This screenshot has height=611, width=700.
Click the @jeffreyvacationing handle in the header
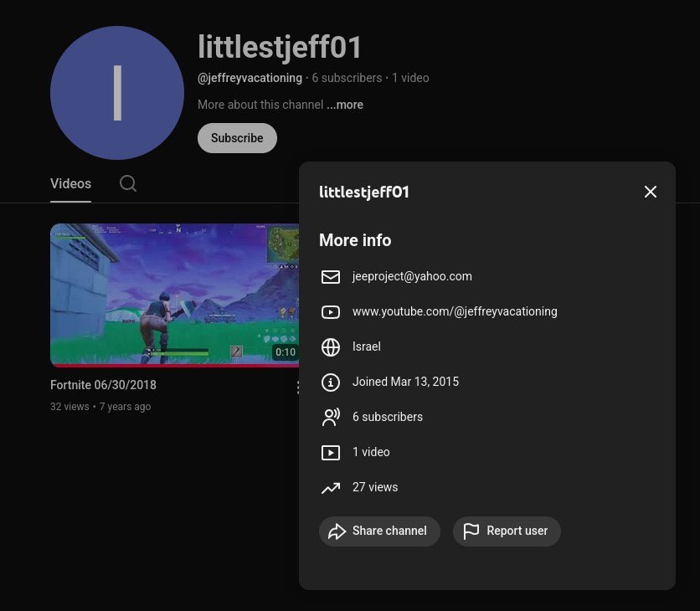250,78
